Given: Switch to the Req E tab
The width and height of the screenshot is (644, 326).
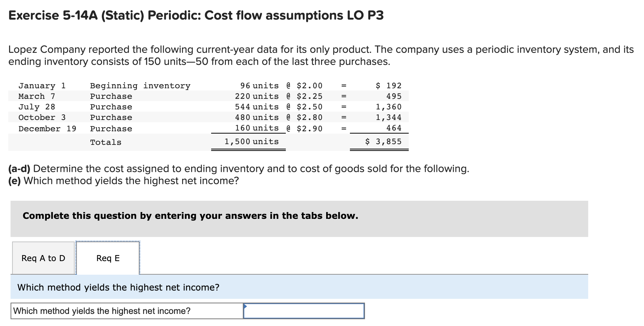Looking at the screenshot, I should (107, 258).
